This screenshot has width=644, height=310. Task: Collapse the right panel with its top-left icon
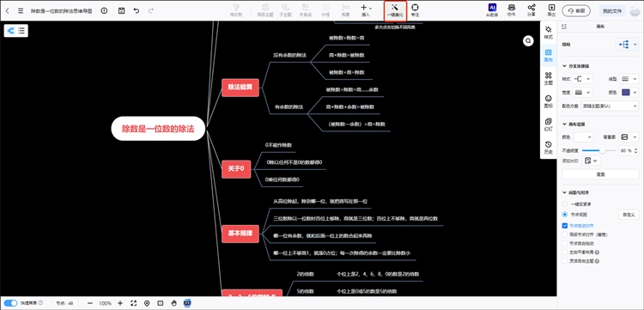pyautogui.click(x=564, y=27)
